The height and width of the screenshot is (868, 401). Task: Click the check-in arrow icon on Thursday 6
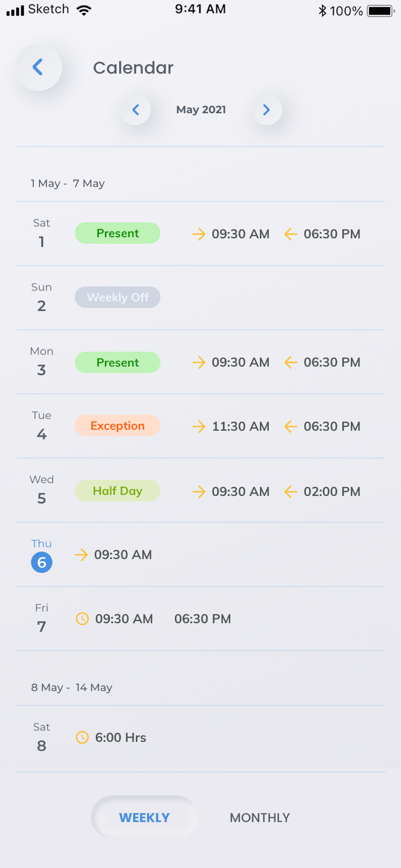tap(81, 555)
